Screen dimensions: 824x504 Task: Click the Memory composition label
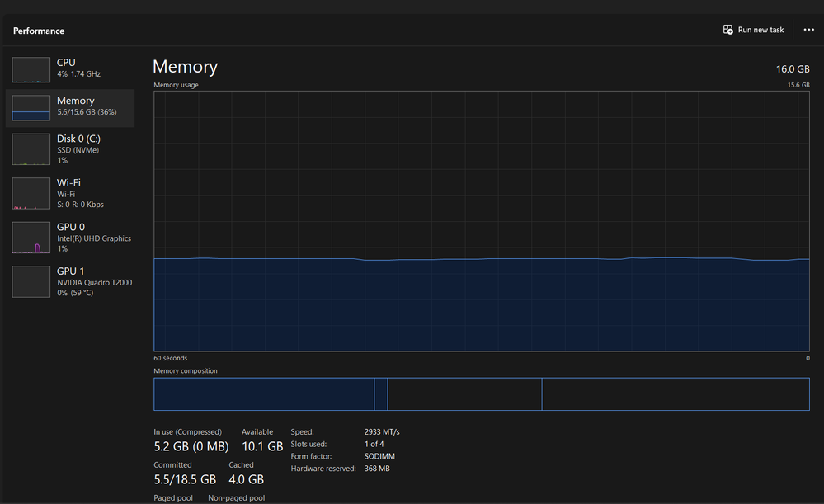click(186, 371)
